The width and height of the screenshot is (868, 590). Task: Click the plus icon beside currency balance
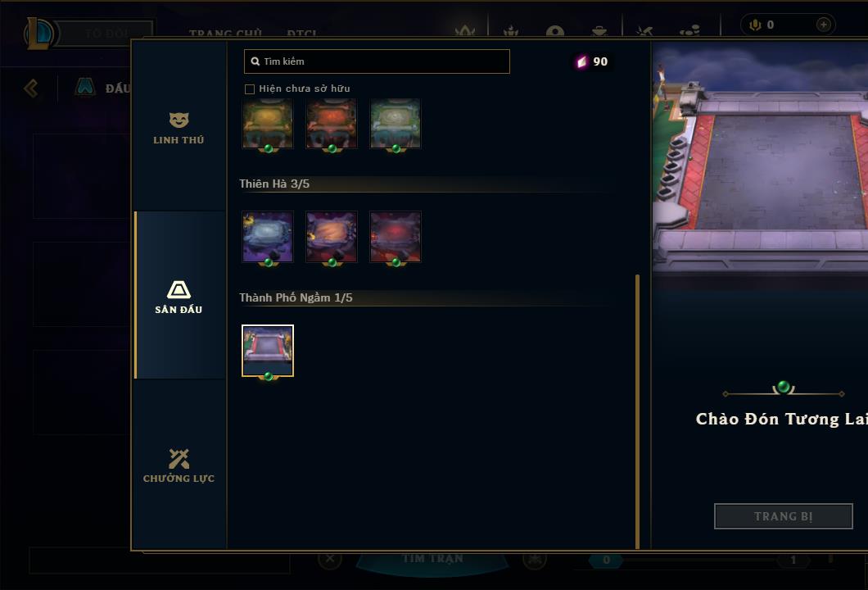point(824,25)
